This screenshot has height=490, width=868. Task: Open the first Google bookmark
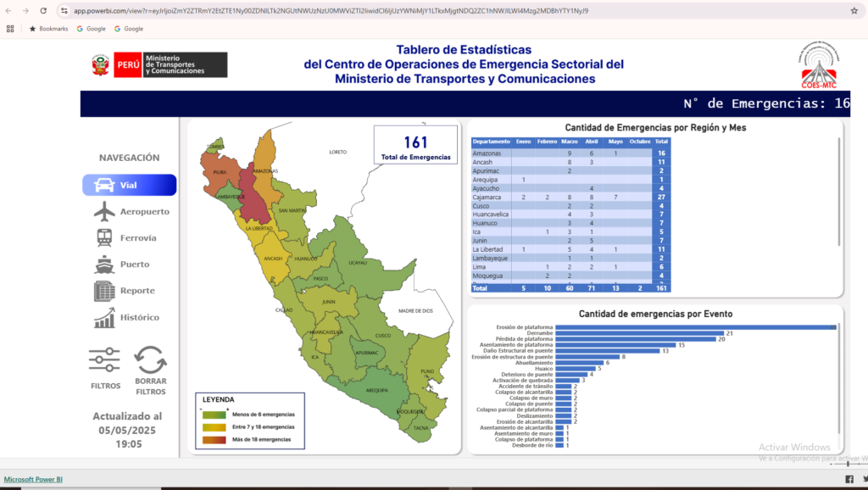tap(91, 29)
